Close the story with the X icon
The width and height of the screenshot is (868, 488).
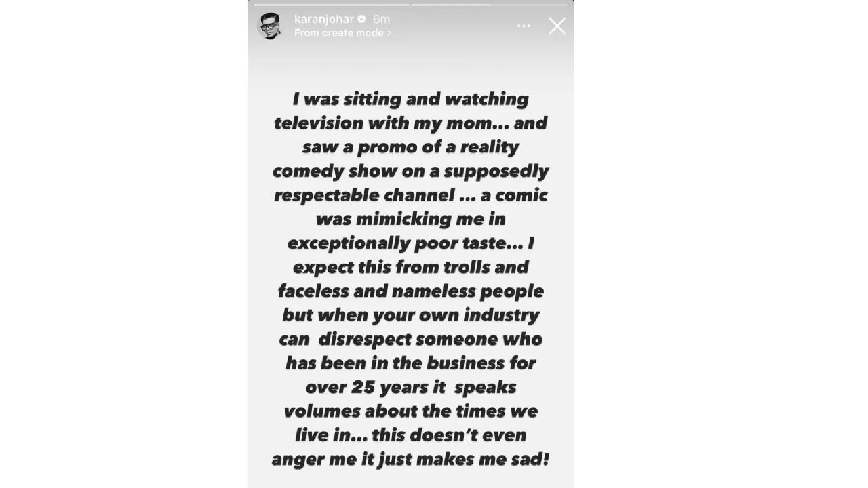pos(557,26)
